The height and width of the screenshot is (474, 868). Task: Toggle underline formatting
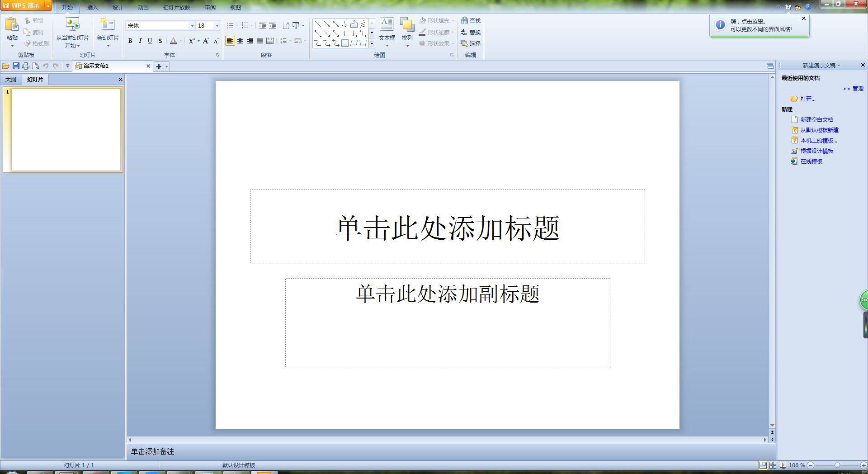(x=150, y=41)
